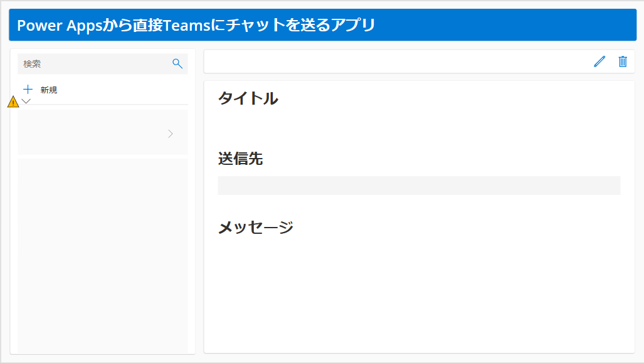Click the trash can delete icon
The image size is (644, 363).
(x=623, y=61)
